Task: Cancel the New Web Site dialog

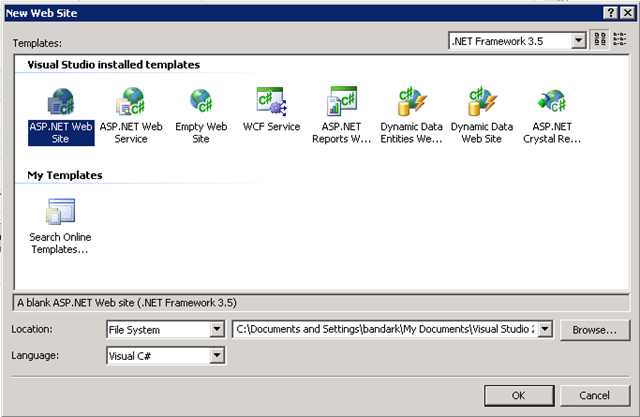Action: pos(595,395)
